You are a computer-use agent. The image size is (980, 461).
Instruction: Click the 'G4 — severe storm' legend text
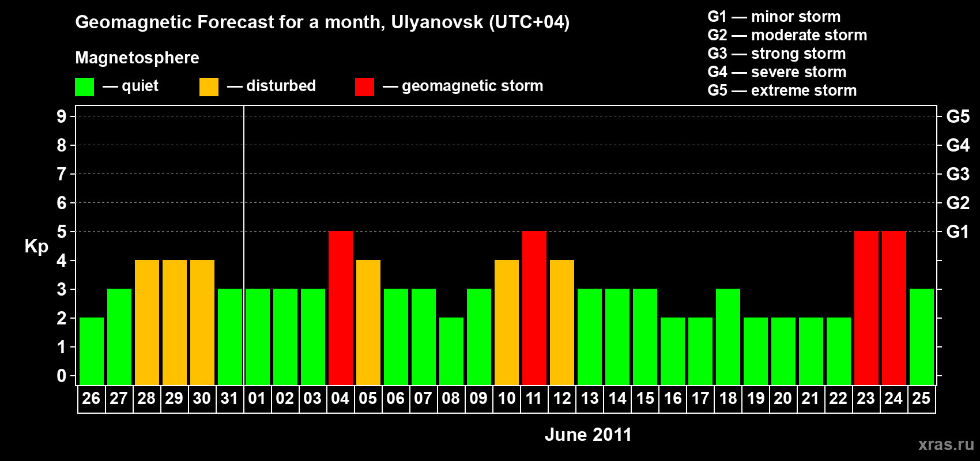tap(777, 72)
